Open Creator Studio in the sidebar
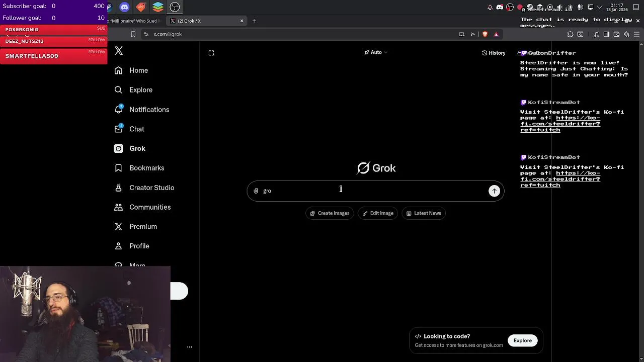Viewport: 644px width, 362px height. (144, 188)
